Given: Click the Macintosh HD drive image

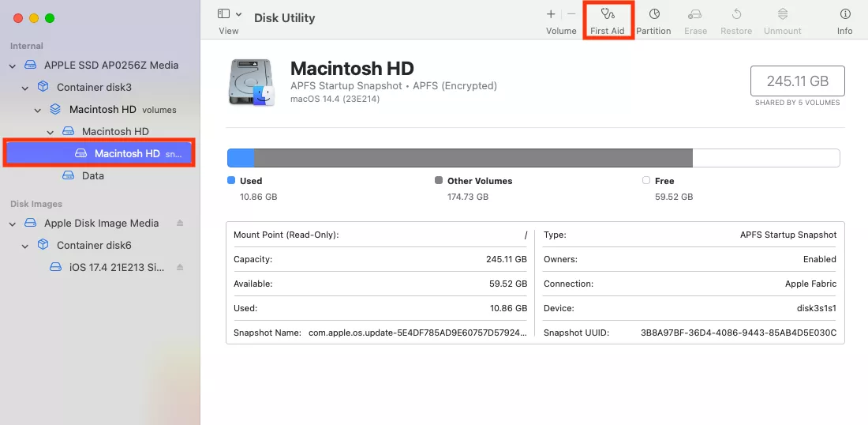Looking at the screenshot, I should pos(251,83).
